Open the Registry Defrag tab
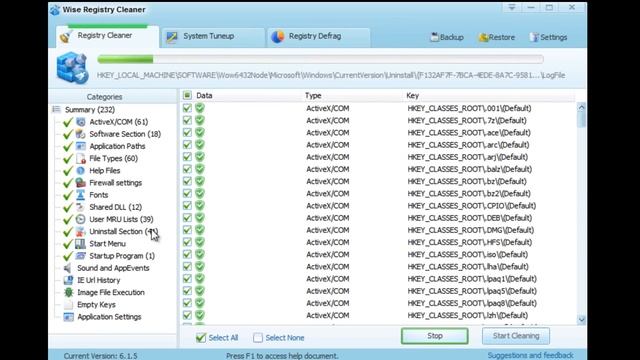 (x=318, y=37)
